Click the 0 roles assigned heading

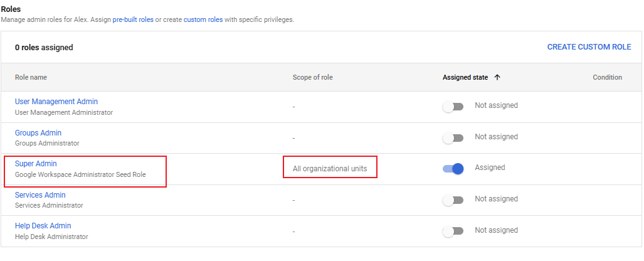(x=44, y=47)
